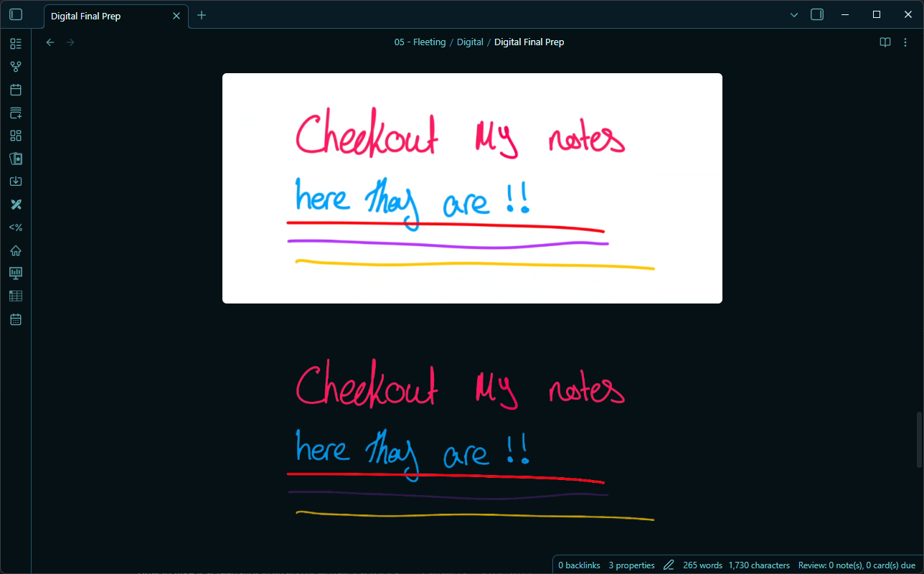Select the Digital Final Prep tab
The width and height of the screenshot is (924, 574).
tap(115, 16)
